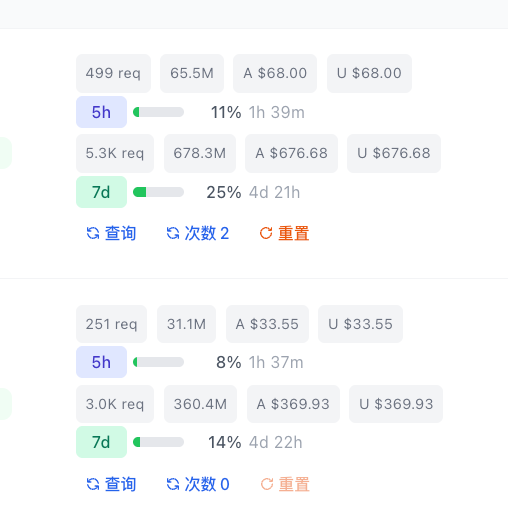Select the first account's 查询 link
This screenshot has width=508, height=528.
pyautogui.click(x=111, y=233)
